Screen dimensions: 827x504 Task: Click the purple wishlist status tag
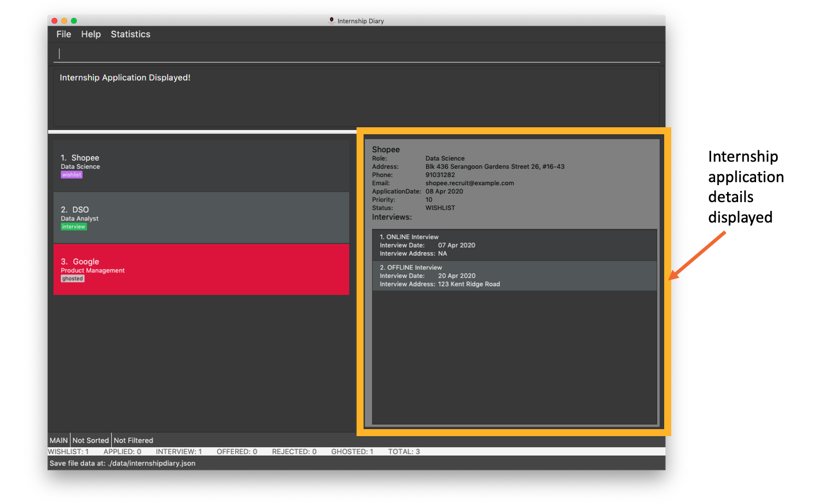71,175
